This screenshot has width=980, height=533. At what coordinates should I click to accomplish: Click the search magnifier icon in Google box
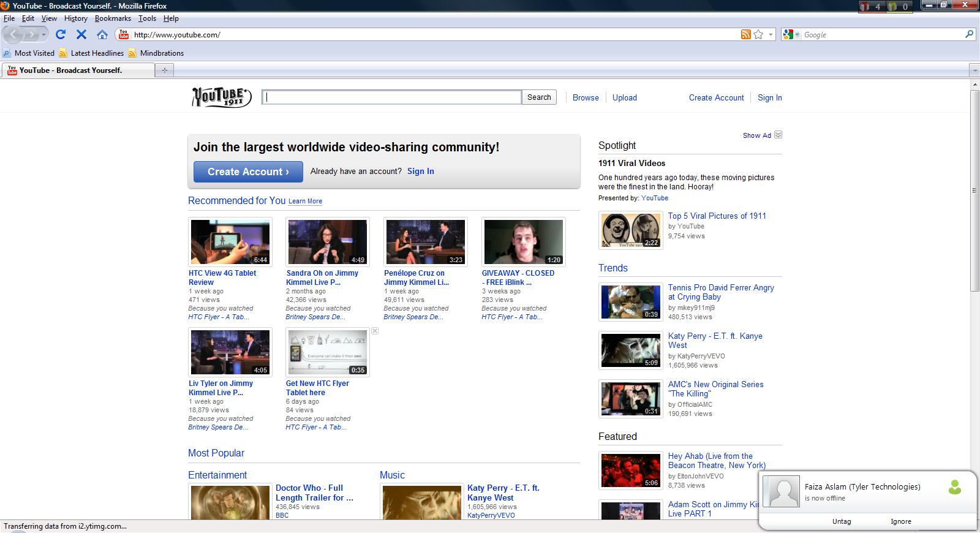click(x=969, y=34)
